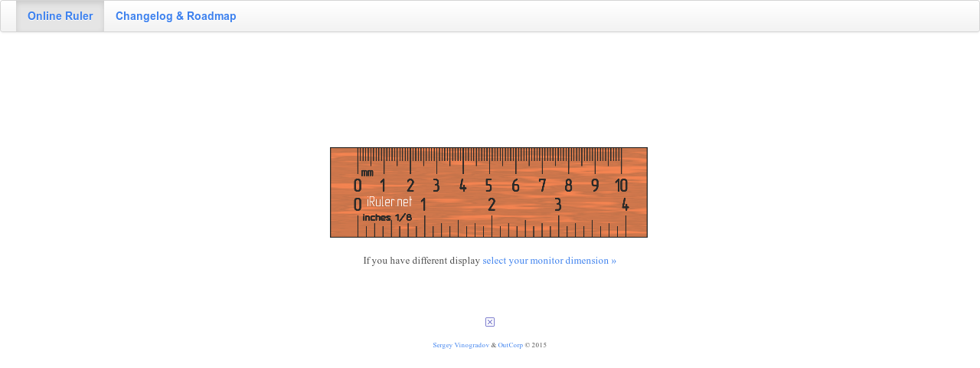Screen dimensions: 980x368
Task: Follow the select your monitor dimension link
Action: coord(549,261)
